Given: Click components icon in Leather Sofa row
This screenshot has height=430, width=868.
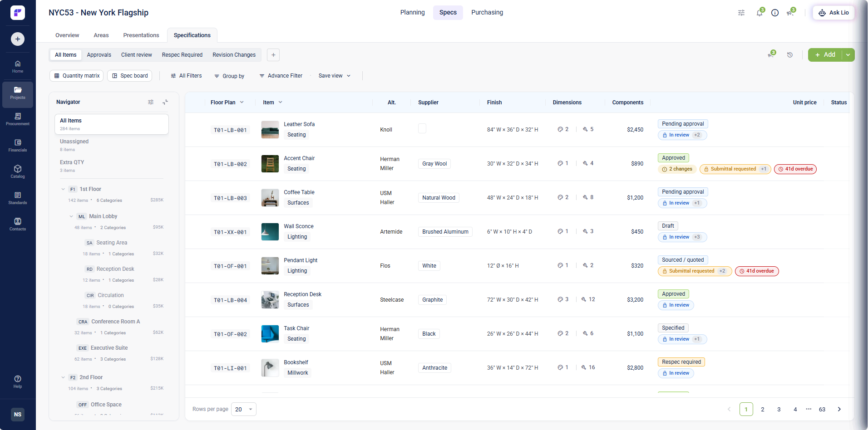Looking at the screenshot, I should click(560, 129).
